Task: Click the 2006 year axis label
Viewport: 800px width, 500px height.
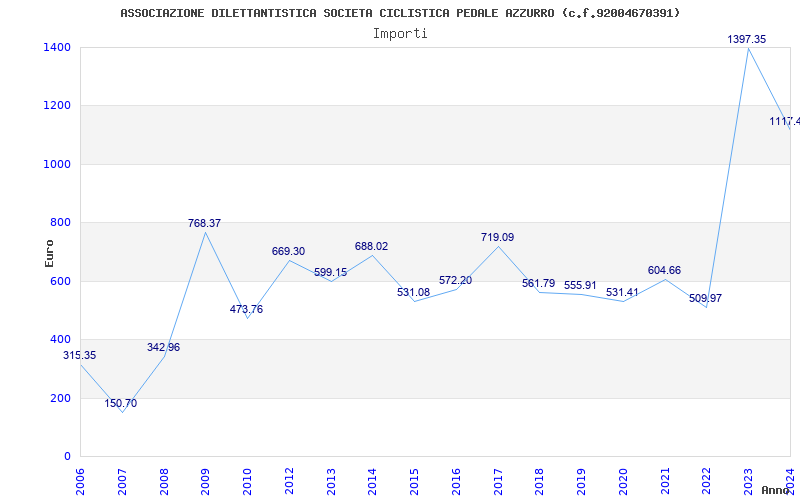Action: click(x=80, y=482)
